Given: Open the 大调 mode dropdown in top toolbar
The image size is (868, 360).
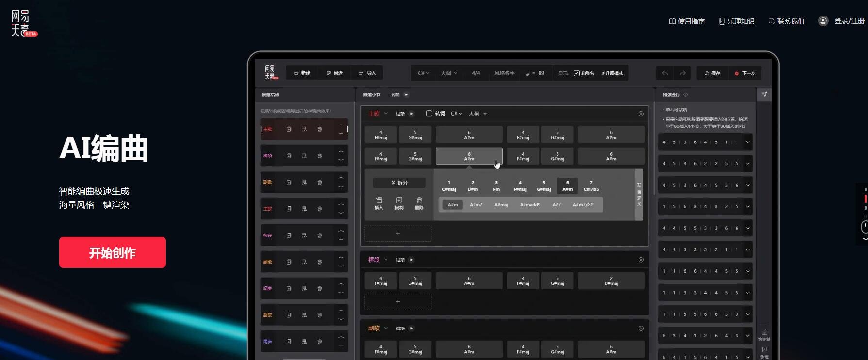Looking at the screenshot, I should (x=449, y=73).
